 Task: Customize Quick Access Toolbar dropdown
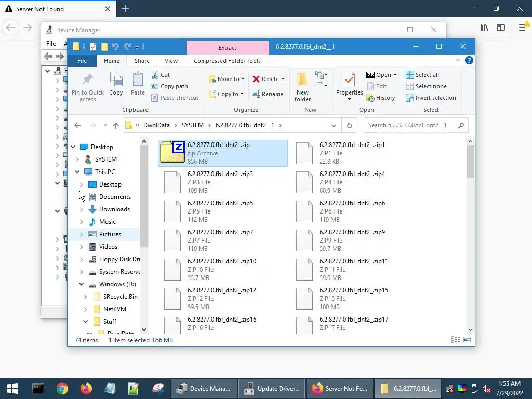pyautogui.click(x=137, y=47)
